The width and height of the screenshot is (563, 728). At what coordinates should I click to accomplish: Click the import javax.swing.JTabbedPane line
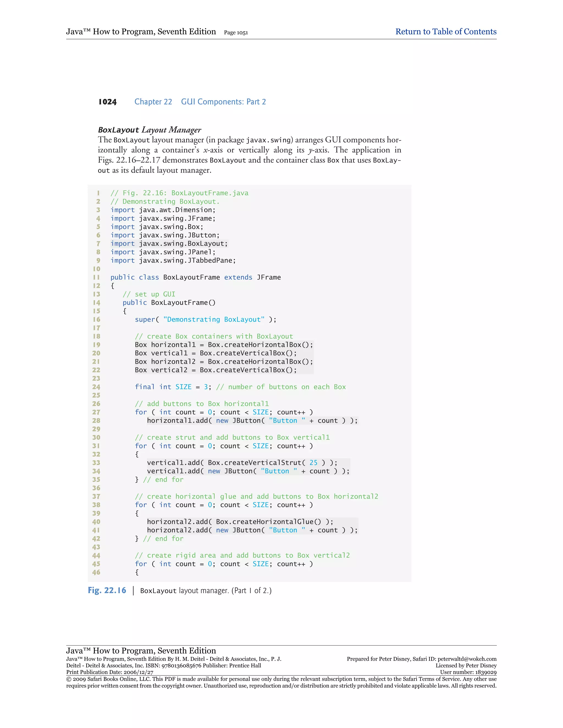pyautogui.click(x=173, y=260)
